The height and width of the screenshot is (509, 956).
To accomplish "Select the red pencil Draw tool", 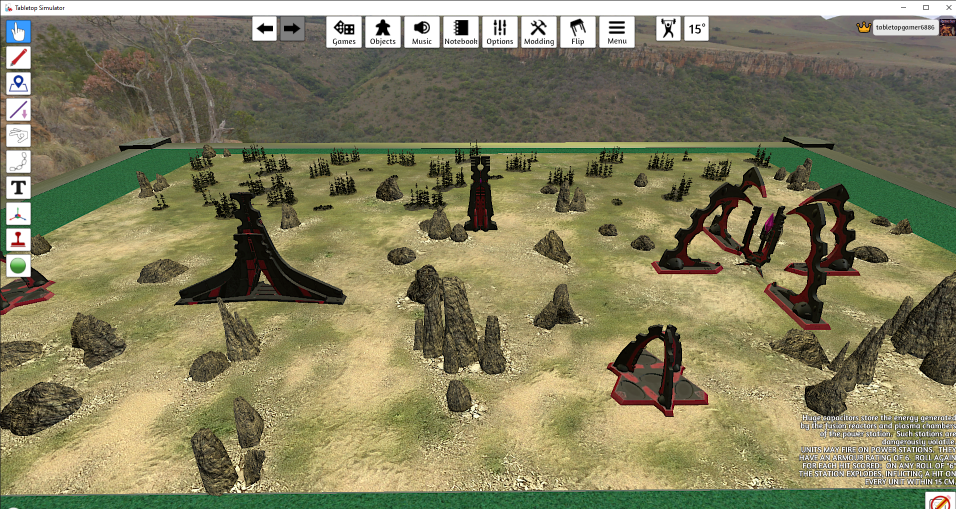I will pos(18,57).
